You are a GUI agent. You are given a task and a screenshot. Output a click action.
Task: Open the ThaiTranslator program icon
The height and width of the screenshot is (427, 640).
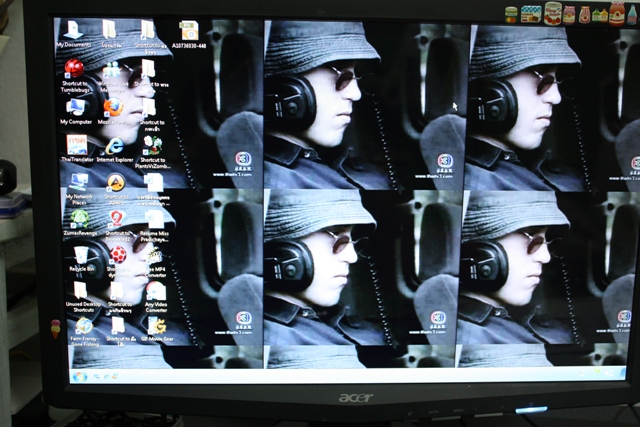tap(77, 149)
